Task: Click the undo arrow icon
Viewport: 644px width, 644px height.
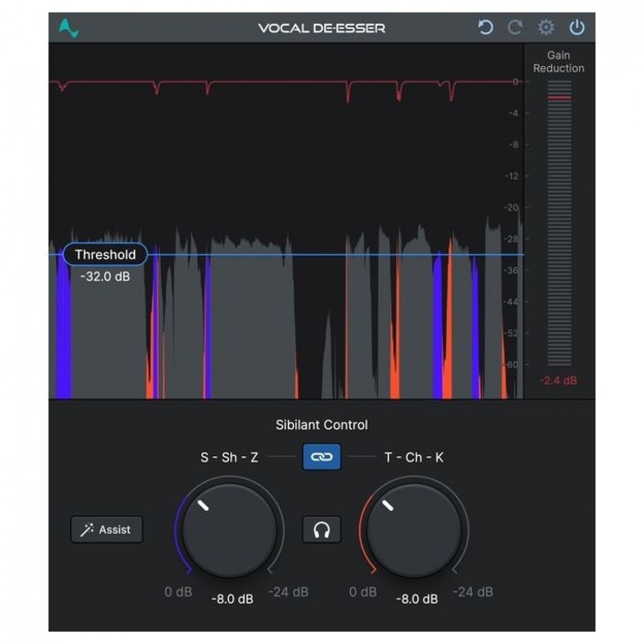Action: (x=485, y=27)
